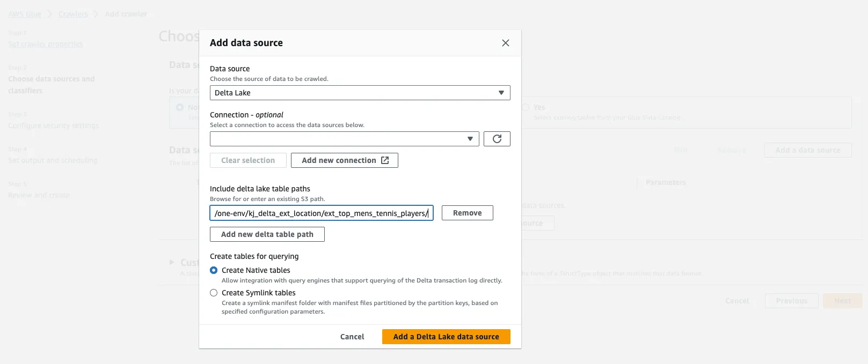Click into the delta lake table path field
Image resolution: width=868 pixels, height=364 pixels.
(x=321, y=213)
